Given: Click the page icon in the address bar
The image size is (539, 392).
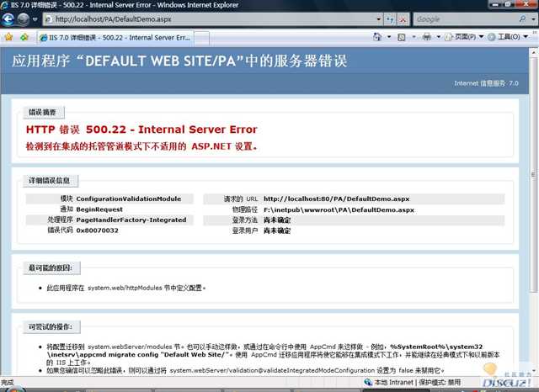Looking at the screenshot, I should point(49,19).
